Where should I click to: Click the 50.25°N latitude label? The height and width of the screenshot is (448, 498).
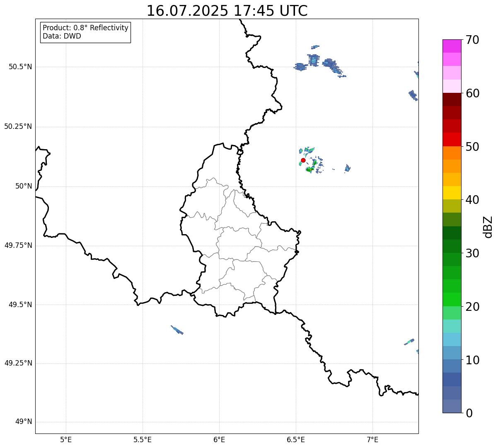coord(18,126)
